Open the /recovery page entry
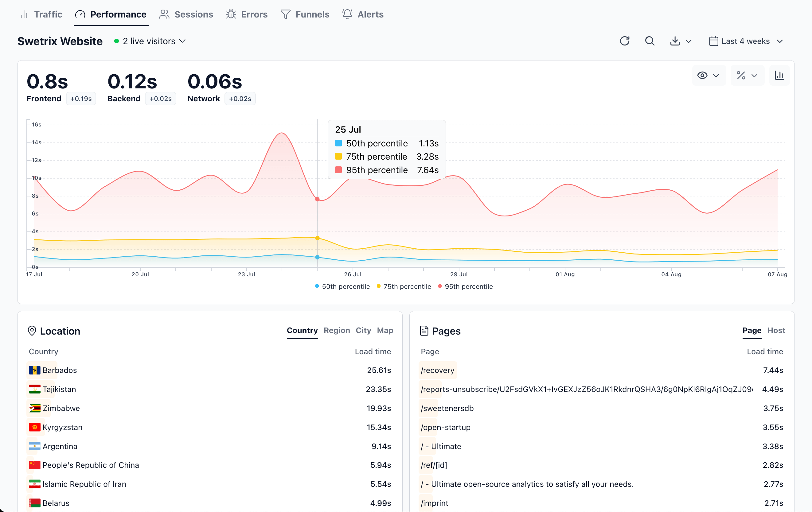Viewport: 812px width, 512px height. pos(437,370)
